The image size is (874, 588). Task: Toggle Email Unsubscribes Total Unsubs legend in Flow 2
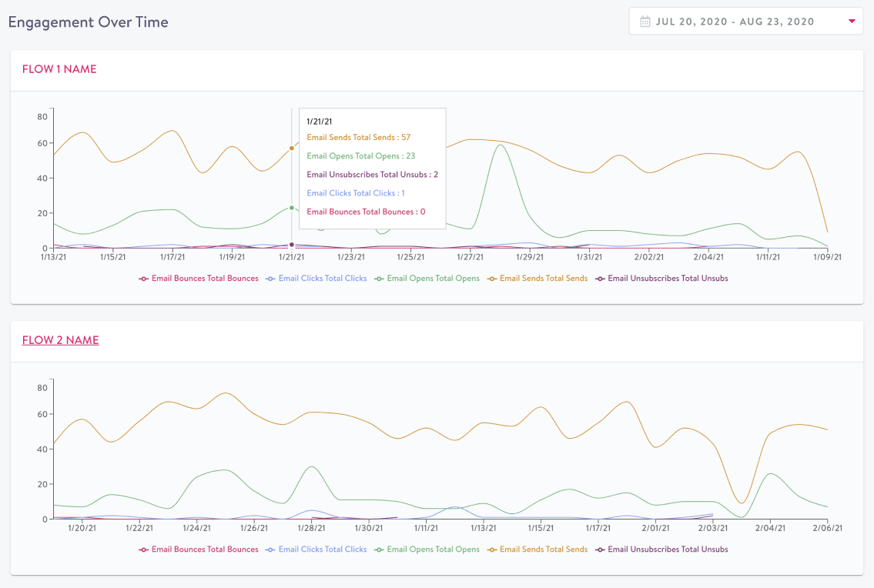(661, 549)
